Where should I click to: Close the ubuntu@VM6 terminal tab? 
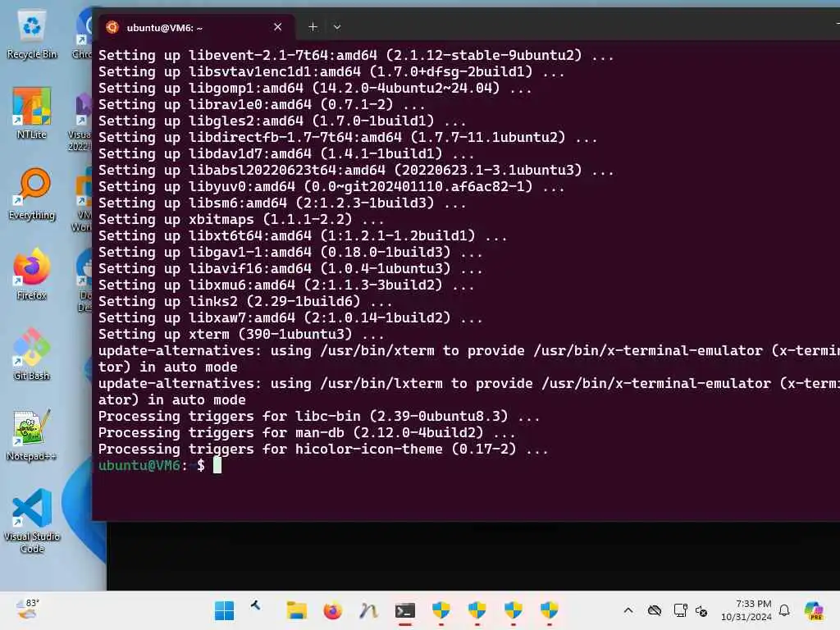tap(277, 27)
